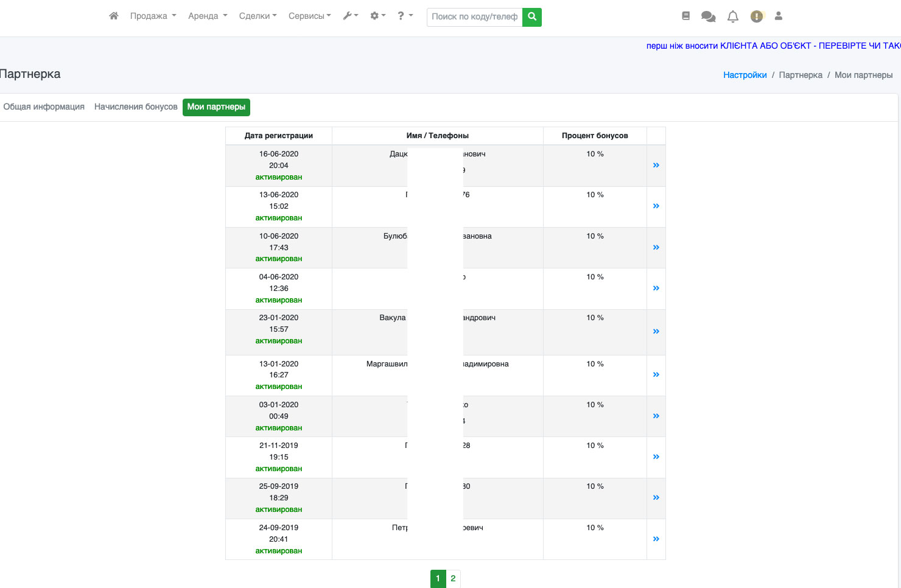
Task: Switch to Начисления бонусов tab
Action: coord(136,107)
